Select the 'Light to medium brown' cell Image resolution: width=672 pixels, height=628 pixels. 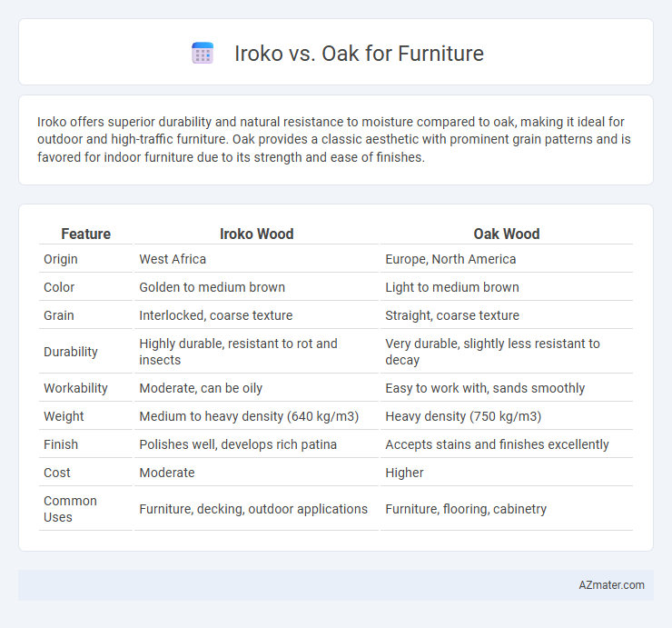point(451,287)
